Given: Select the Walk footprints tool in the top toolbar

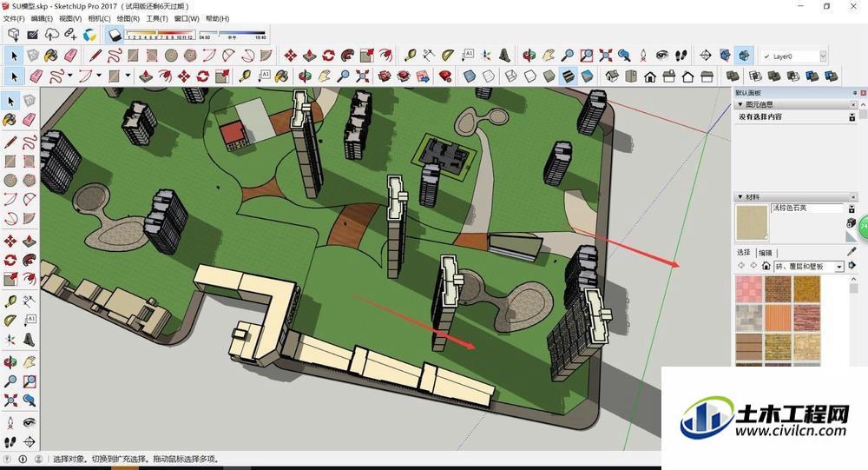Looking at the screenshot, I should [681, 56].
